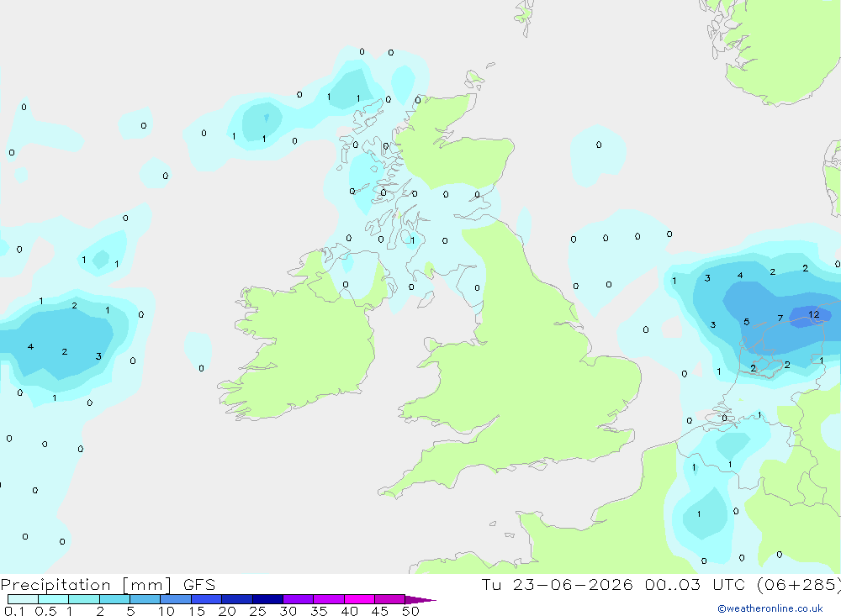Click the "7" precipitation value on map

tap(780, 319)
